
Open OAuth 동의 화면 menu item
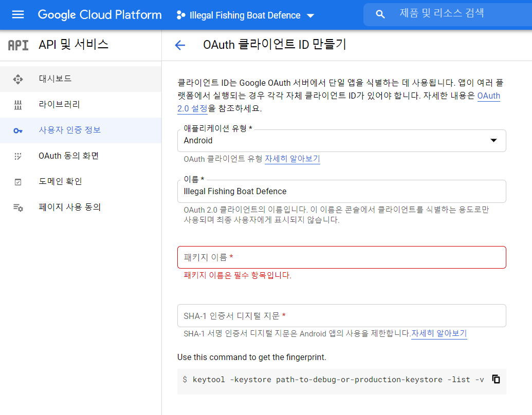(81, 156)
